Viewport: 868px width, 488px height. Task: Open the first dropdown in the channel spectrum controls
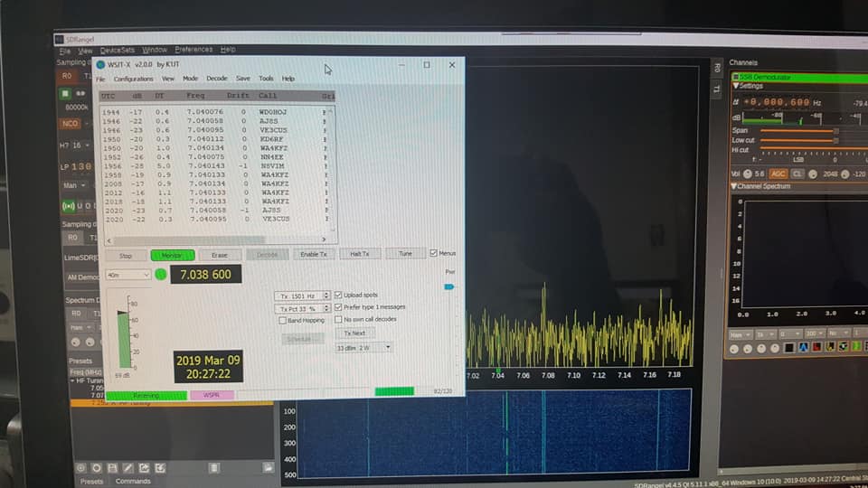click(740, 334)
